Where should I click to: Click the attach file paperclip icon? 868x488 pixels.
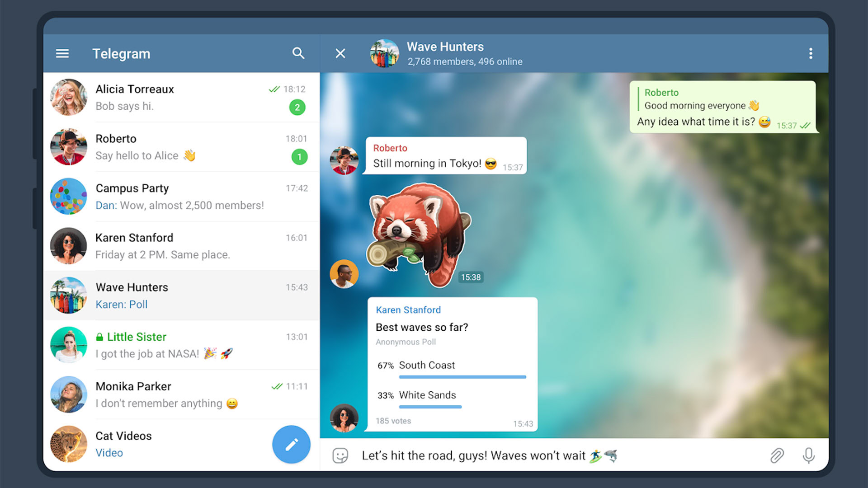coord(777,455)
